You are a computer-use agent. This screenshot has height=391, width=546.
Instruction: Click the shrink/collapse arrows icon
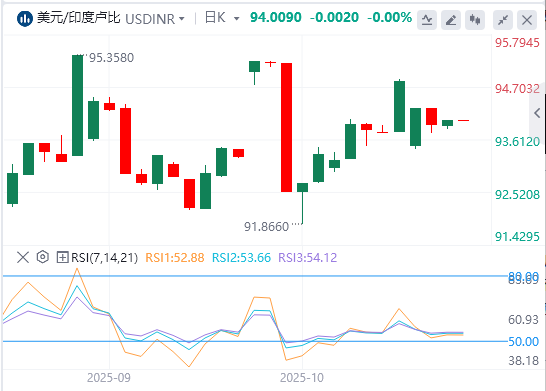coord(503,20)
